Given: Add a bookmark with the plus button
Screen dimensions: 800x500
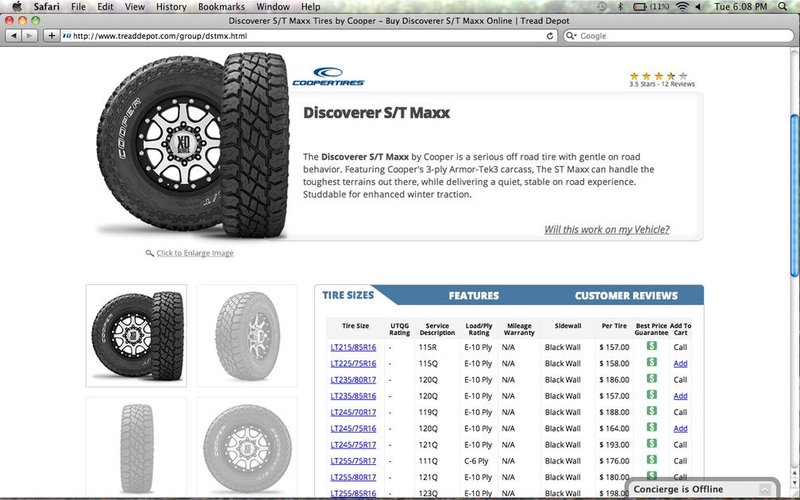Looking at the screenshot, I should pyautogui.click(x=51, y=36).
